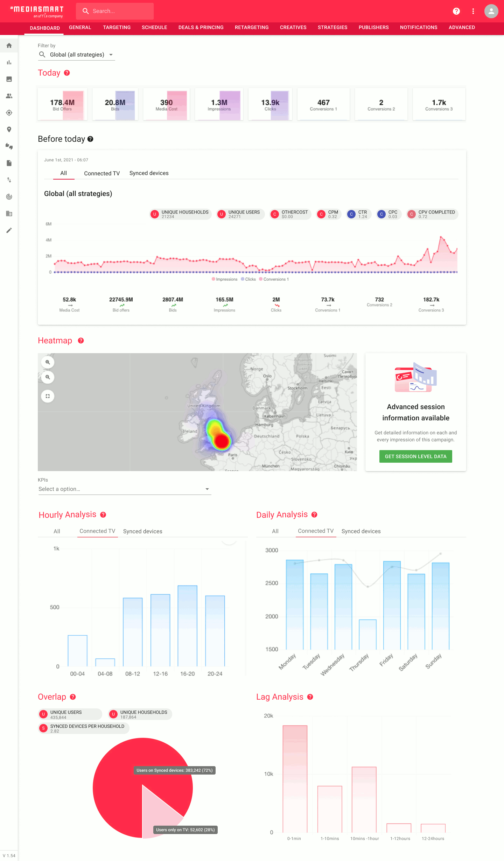
Task: Open the audience people sidebar icon
Action: coord(9,96)
